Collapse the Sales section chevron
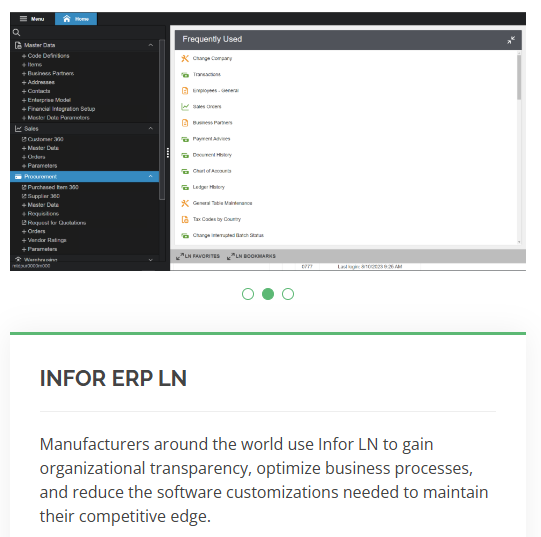 pyautogui.click(x=150, y=128)
